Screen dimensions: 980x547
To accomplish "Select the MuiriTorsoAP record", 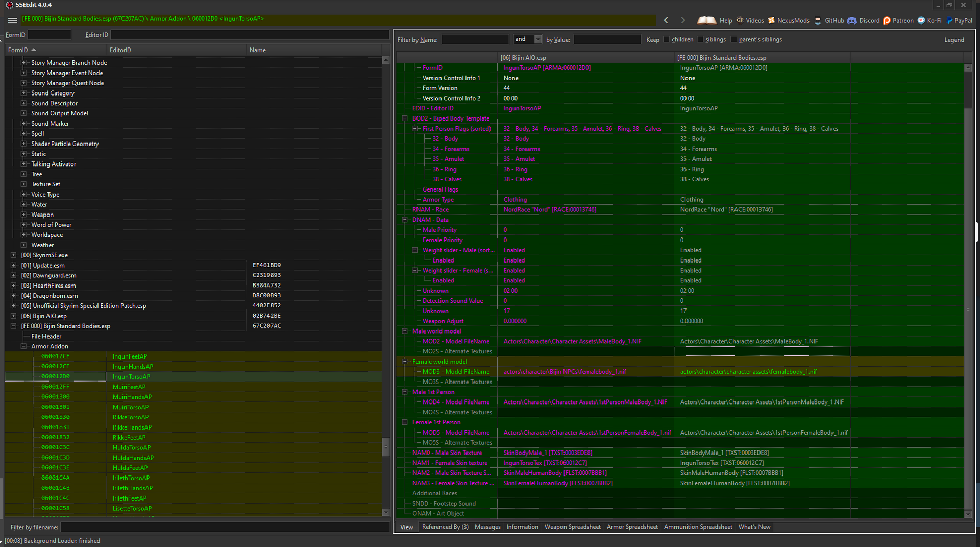I will click(x=131, y=407).
